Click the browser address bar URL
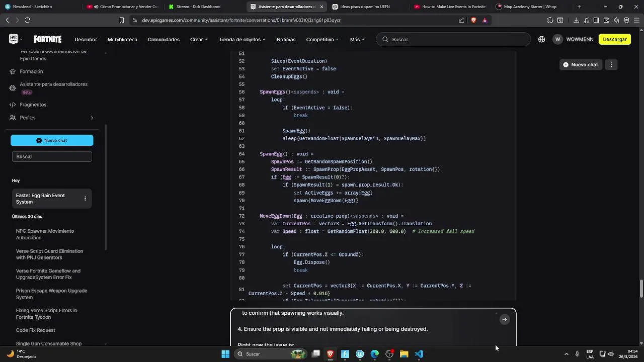The image size is (644, 362). coord(242,20)
